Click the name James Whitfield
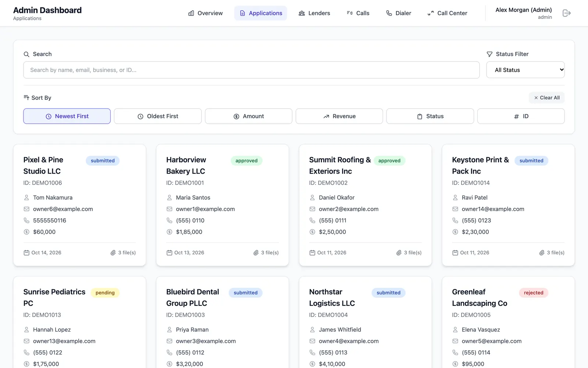The width and height of the screenshot is (588, 368). tap(340, 330)
